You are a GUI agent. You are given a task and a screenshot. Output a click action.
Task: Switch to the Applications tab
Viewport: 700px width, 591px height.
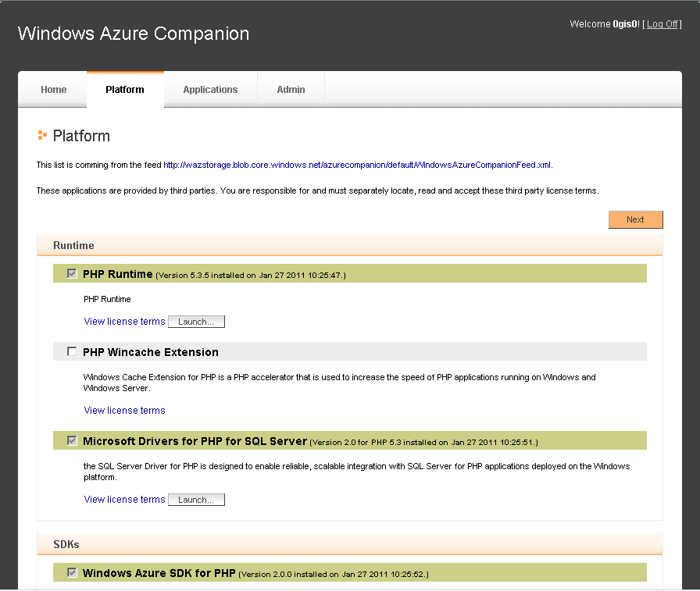[210, 90]
